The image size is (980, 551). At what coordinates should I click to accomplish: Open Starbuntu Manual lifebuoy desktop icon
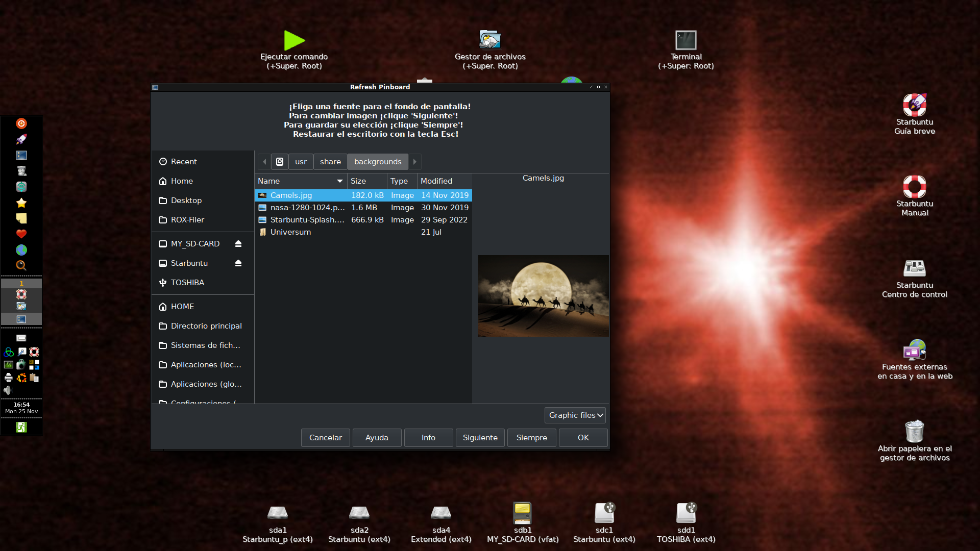coord(915,187)
